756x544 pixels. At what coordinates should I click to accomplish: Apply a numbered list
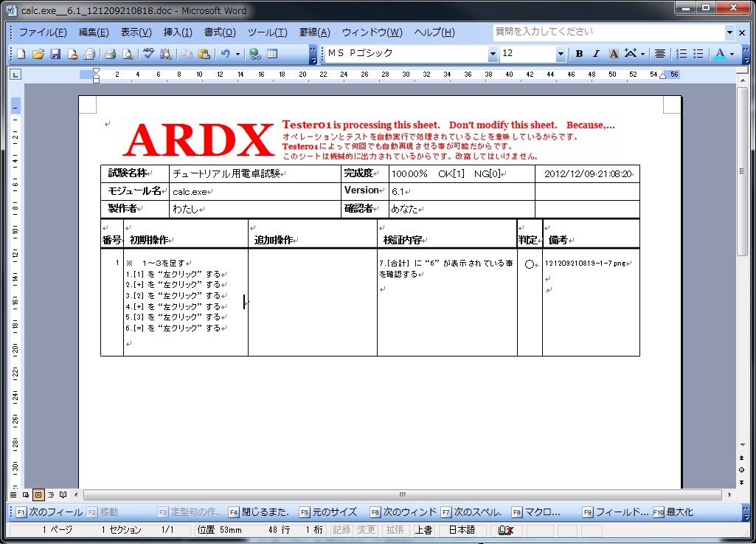[x=682, y=54]
